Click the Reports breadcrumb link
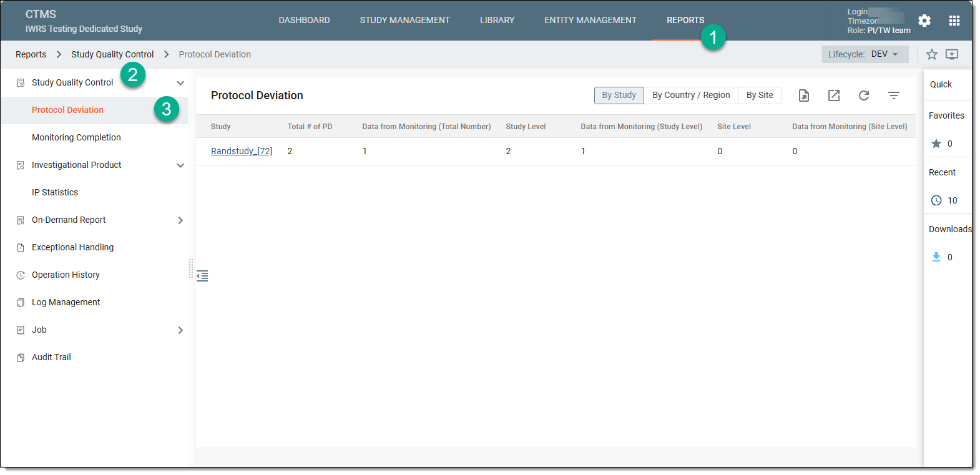The image size is (980, 475). pos(31,54)
